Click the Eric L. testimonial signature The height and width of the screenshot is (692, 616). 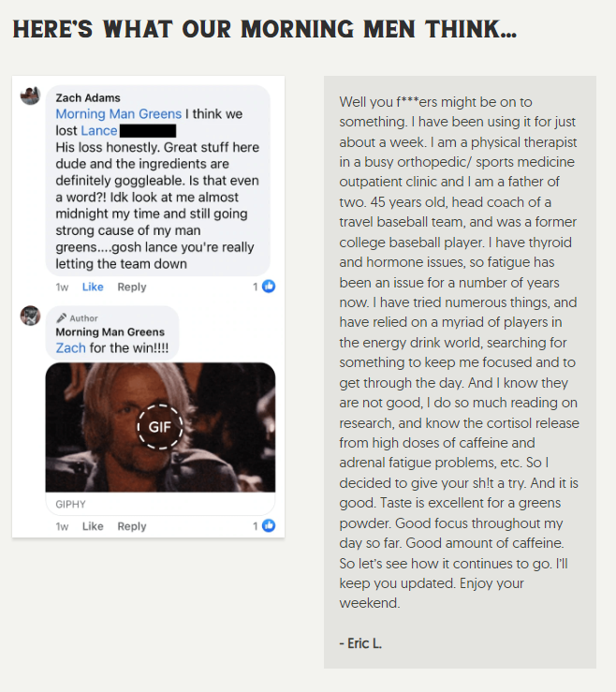click(x=360, y=643)
